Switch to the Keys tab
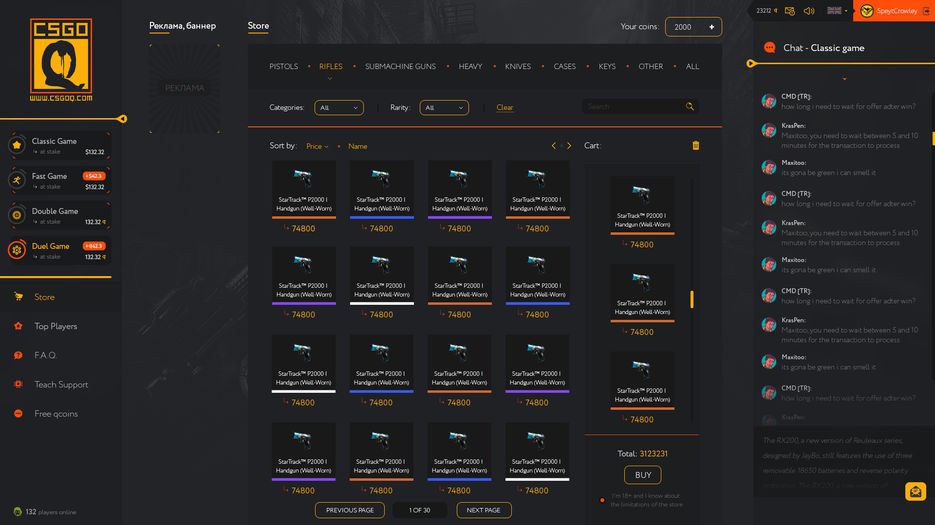Screen dimensions: 935x525 [x=607, y=66]
